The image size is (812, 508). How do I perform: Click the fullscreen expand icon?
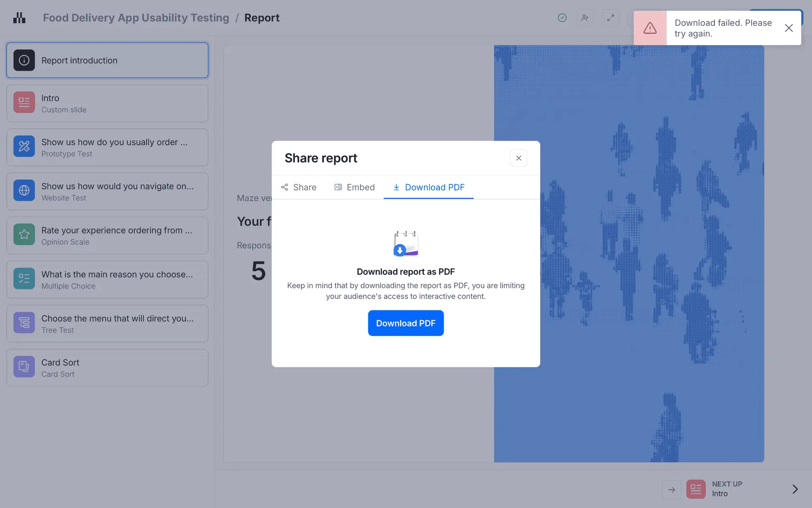[610, 18]
